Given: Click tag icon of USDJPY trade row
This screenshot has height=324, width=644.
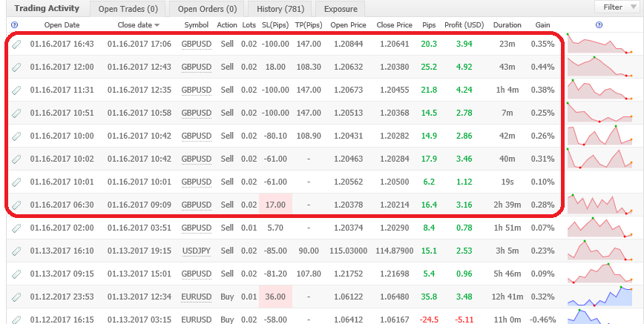Looking at the screenshot, I should pos(16,251).
